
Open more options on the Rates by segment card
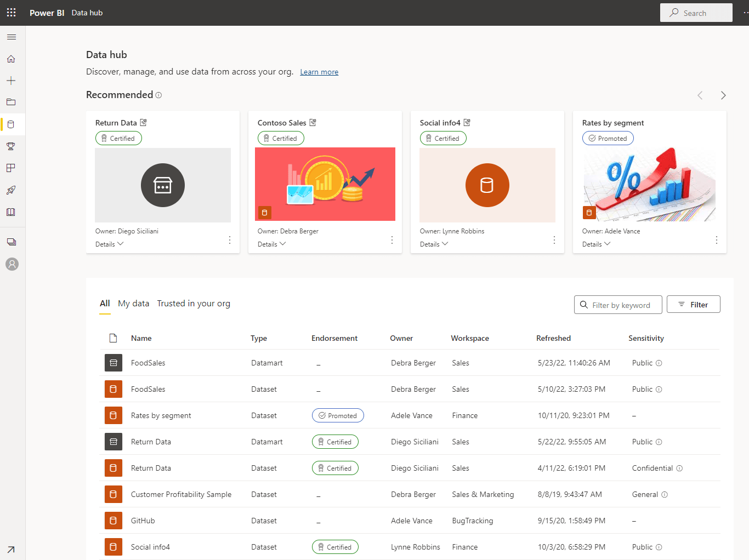click(716, 240)
